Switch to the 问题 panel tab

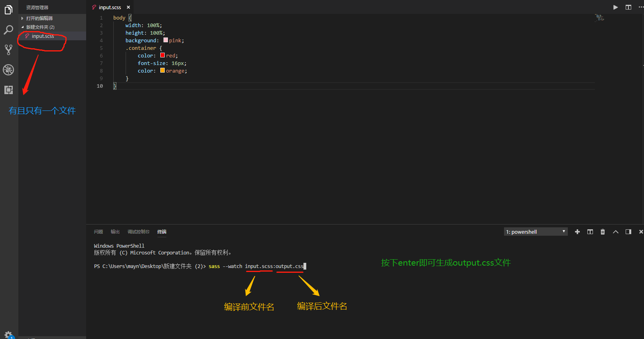(98, 232)
